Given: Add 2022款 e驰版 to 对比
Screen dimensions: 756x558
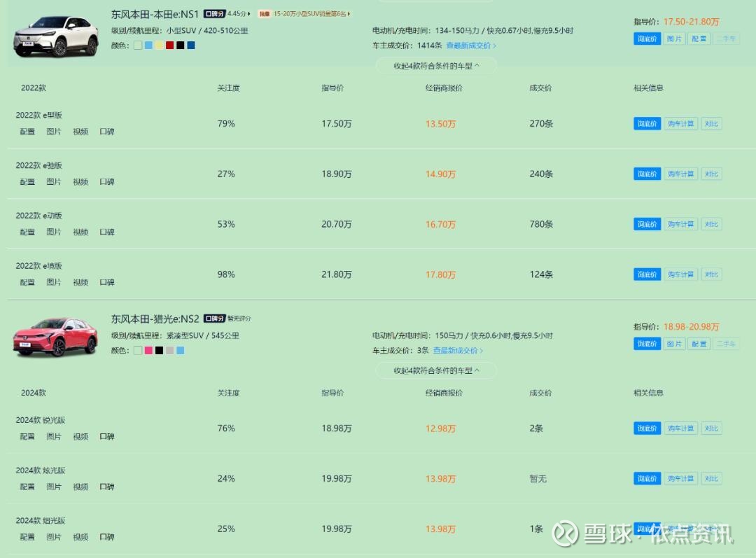Looking at the screenshot, I should click(x=711, y=174).
